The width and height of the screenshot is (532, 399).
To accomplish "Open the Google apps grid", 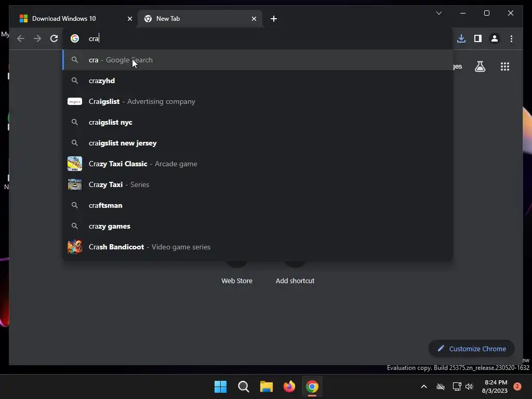I will [505, 66].
